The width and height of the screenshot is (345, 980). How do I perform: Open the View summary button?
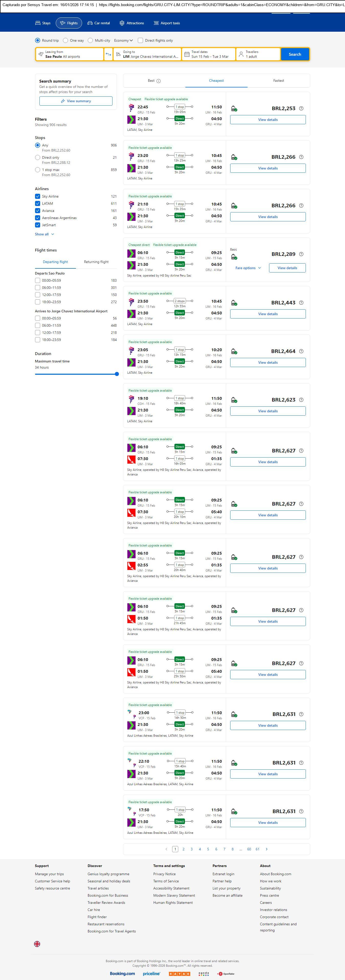tap(76, 101)
